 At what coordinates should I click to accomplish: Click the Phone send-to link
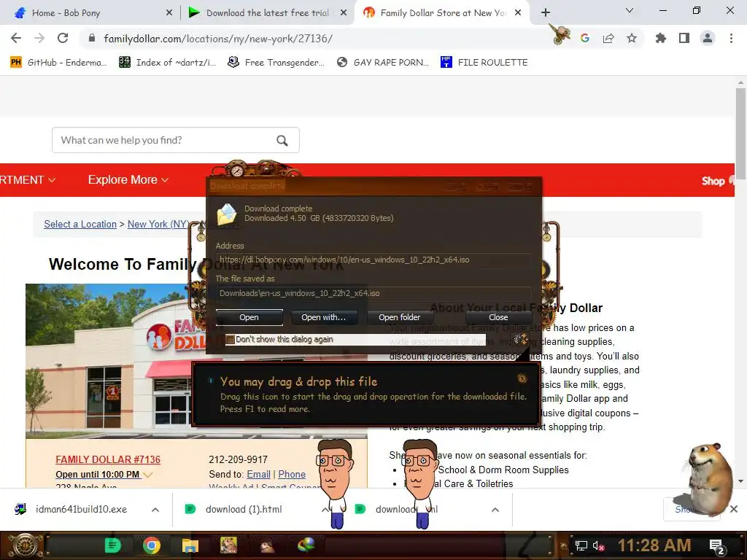[x=292, y=474]
